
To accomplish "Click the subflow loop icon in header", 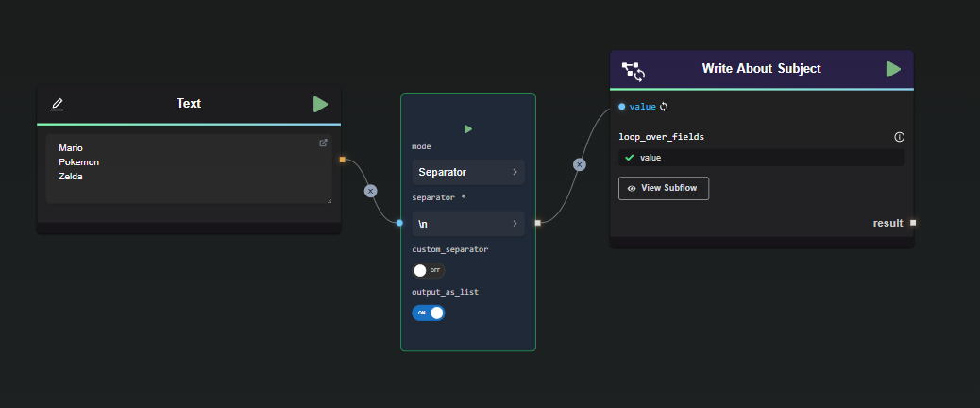I will 633,70.
